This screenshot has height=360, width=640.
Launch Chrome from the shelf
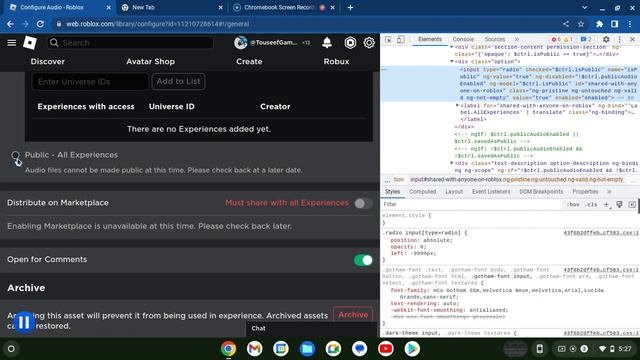[x=229, y=349]
